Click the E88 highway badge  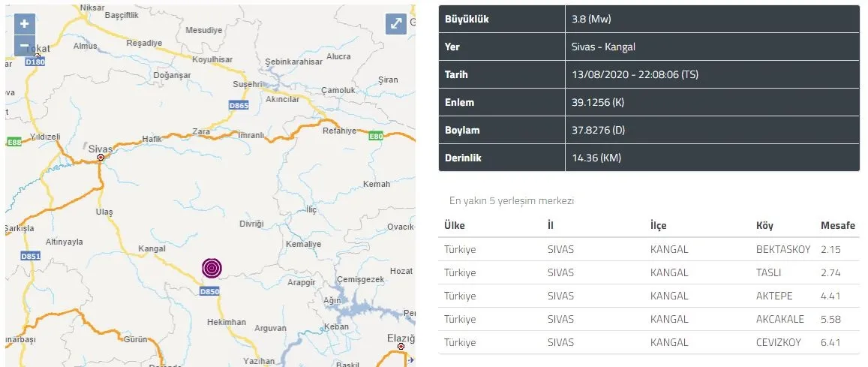tap(14, 141)
